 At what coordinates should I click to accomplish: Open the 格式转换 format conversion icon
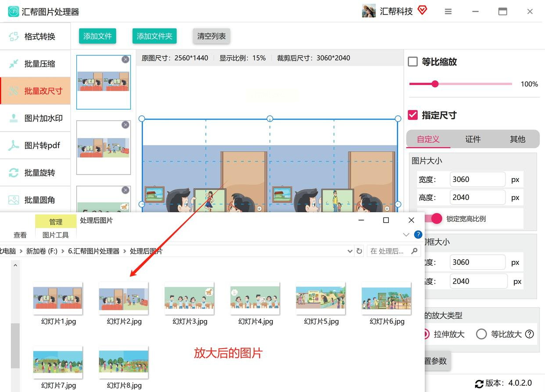point(14,36)
